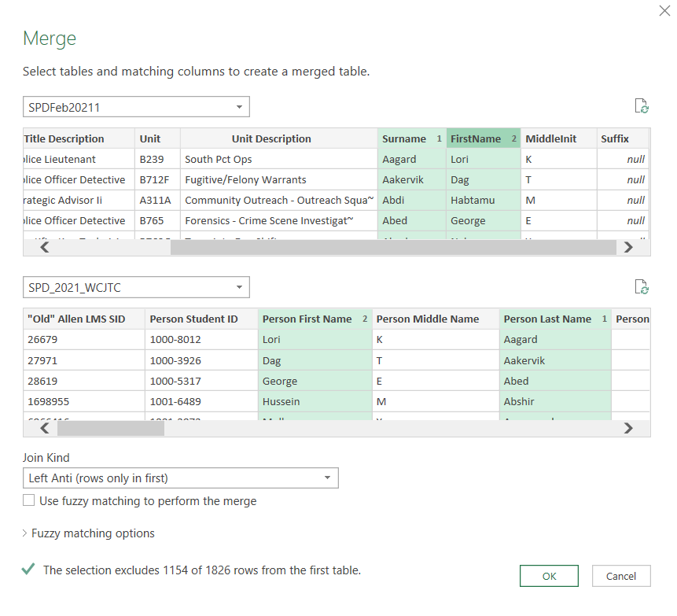Image resolution: width=677 pixels, height=616 pixels.
Task: Close the Merge dialog with X
Action: click(x=664, y=10)
